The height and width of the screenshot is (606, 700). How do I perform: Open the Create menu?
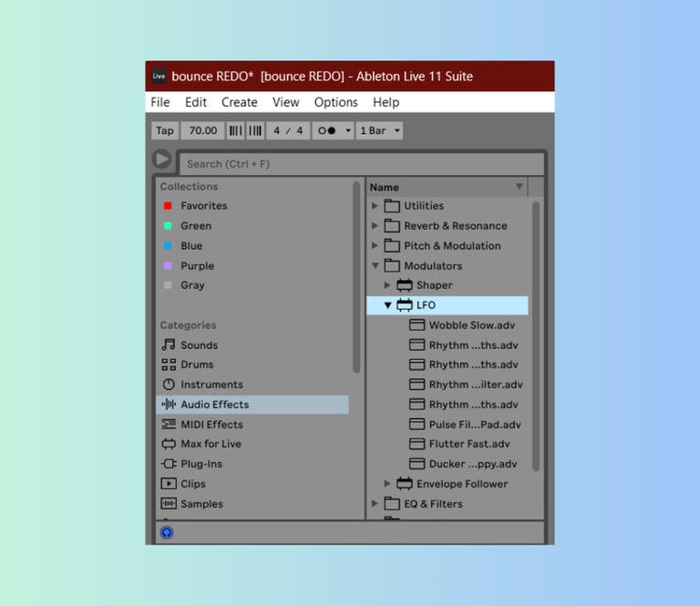[x=240, y=102]
